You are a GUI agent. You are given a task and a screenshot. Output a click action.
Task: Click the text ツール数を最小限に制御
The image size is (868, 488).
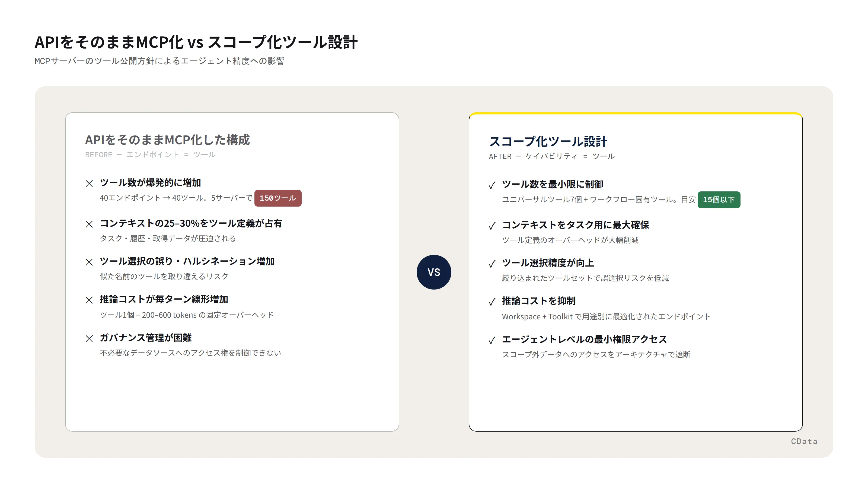pos(553,185)
